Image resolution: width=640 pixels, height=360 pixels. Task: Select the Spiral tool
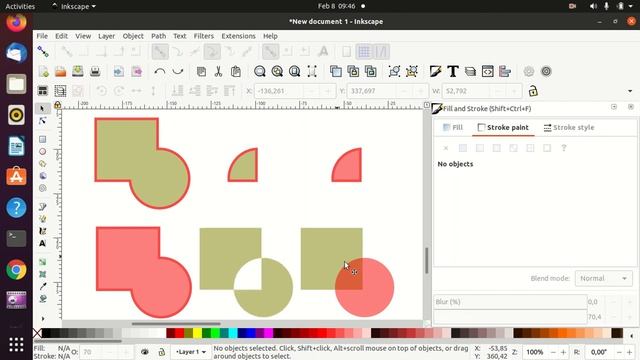(42, 188)
